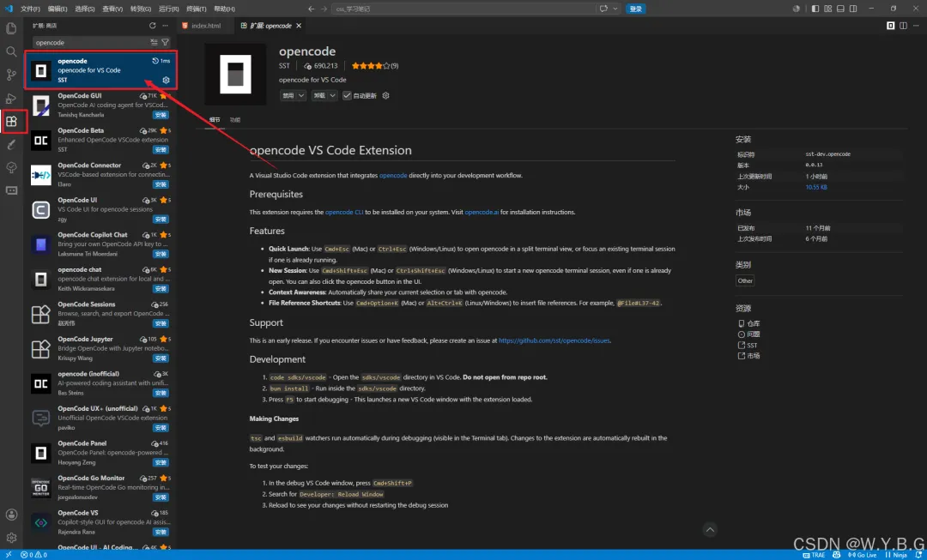Image resolution: width=927 pixels, height=560 pixels.
Task: Open extensions panel more actions menu
Action: (166, 26)
